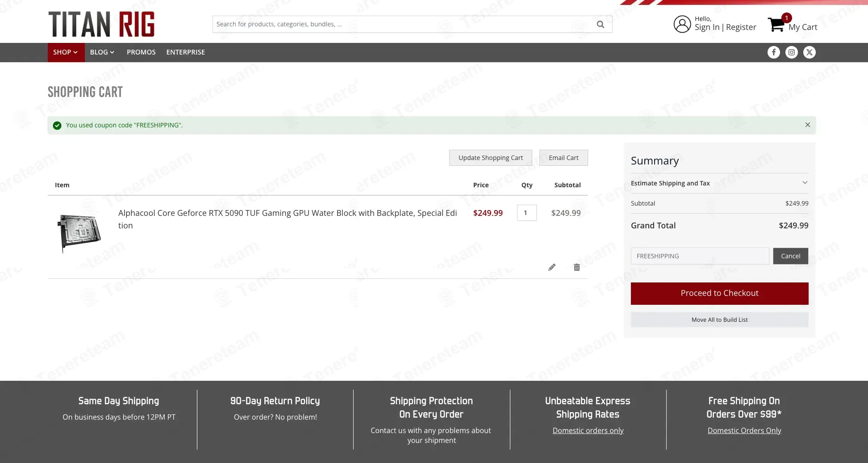Open the shopping cart icon
This screenshot has height=463, width=868.
coord(776,25)
